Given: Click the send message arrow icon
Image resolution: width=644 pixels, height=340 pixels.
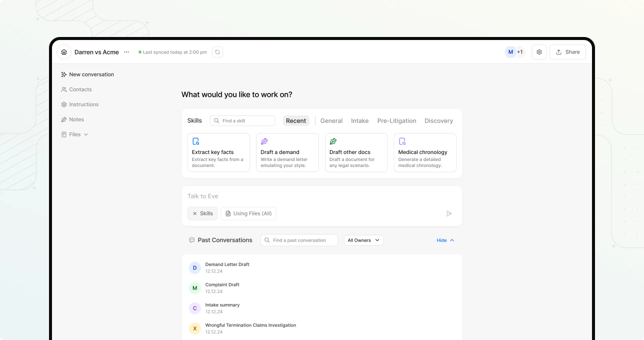Looking at the screenshot, I should point(449,213).
